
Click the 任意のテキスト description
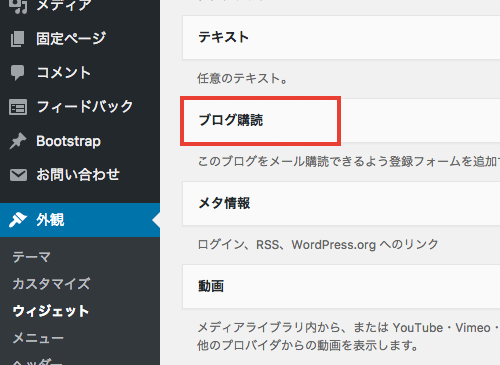(242, 79)
